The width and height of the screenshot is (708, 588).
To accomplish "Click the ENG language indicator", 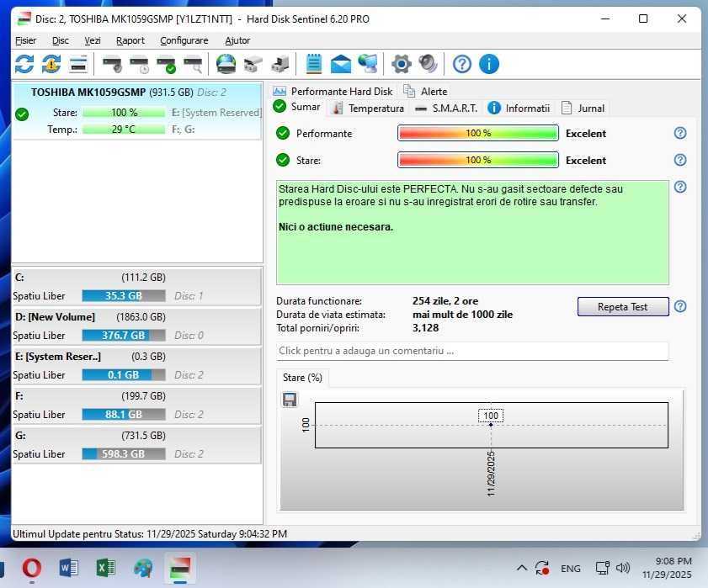I will coord(570,569).
